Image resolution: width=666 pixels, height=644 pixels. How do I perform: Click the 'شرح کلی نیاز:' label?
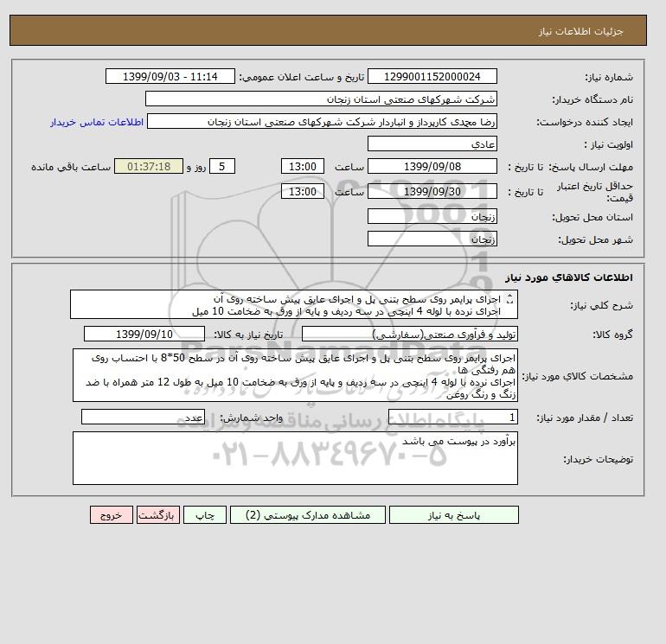[x=601, y=305]
